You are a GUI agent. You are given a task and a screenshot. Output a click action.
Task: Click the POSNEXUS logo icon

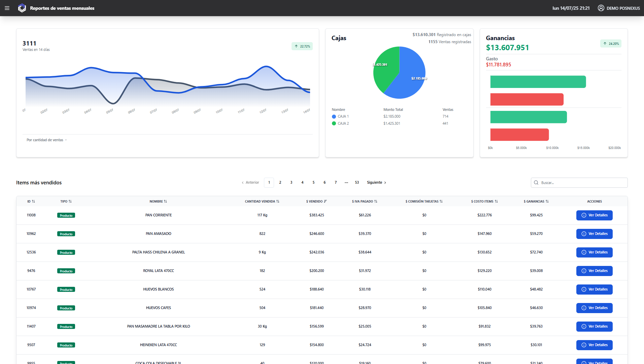tap(22, 8)
